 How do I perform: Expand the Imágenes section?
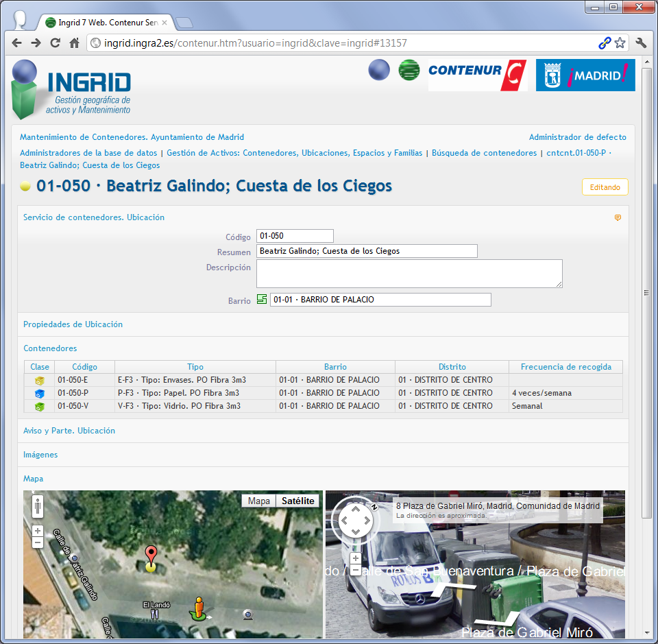coord(40,455)
